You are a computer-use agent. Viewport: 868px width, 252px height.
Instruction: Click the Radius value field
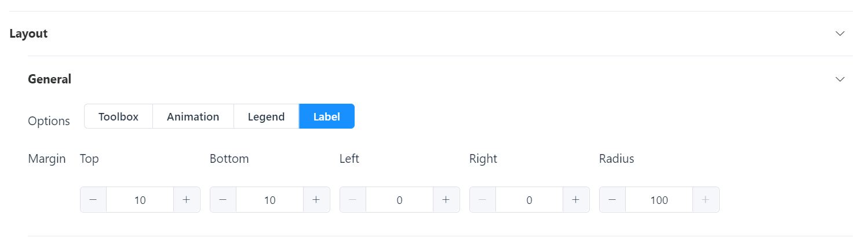(659, 200)
